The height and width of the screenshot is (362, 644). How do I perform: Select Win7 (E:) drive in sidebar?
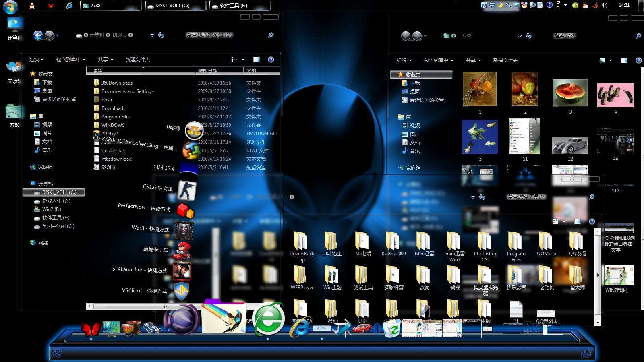click(52, 209)
